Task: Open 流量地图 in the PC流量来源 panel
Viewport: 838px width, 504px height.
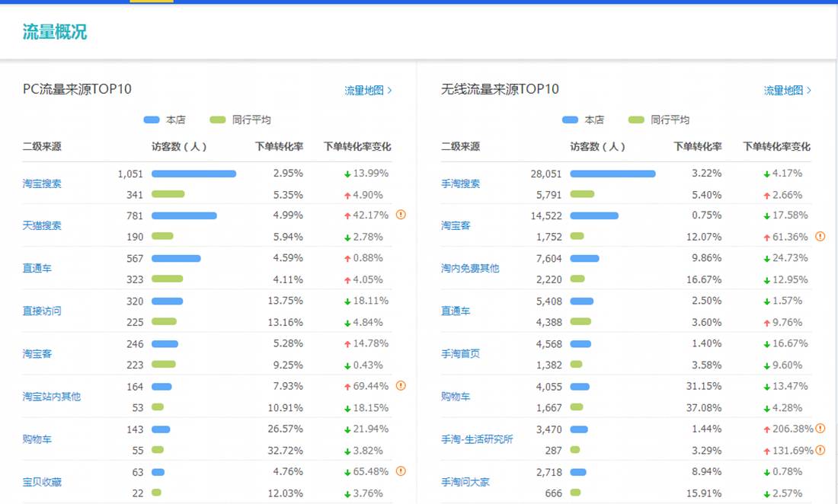Action: tap(368, 91)
